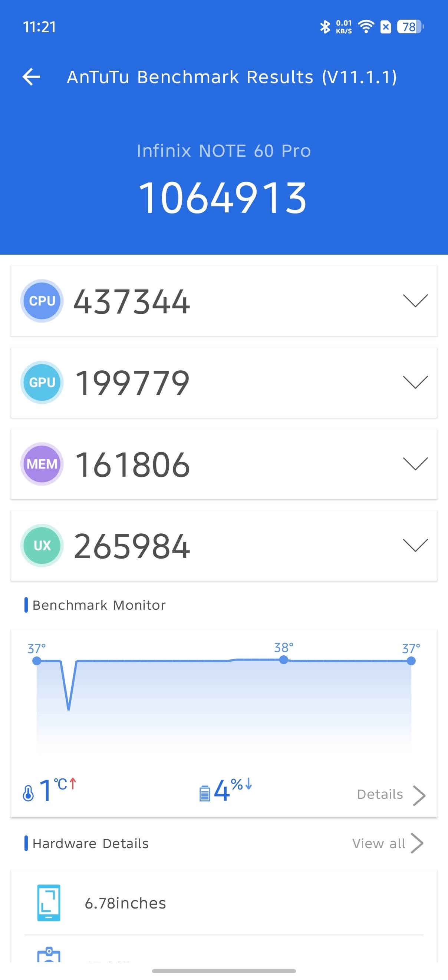This screenshot has width=448, height=980.
Task: Tap the screen size phone icon
Action: (x=49, y=903)
